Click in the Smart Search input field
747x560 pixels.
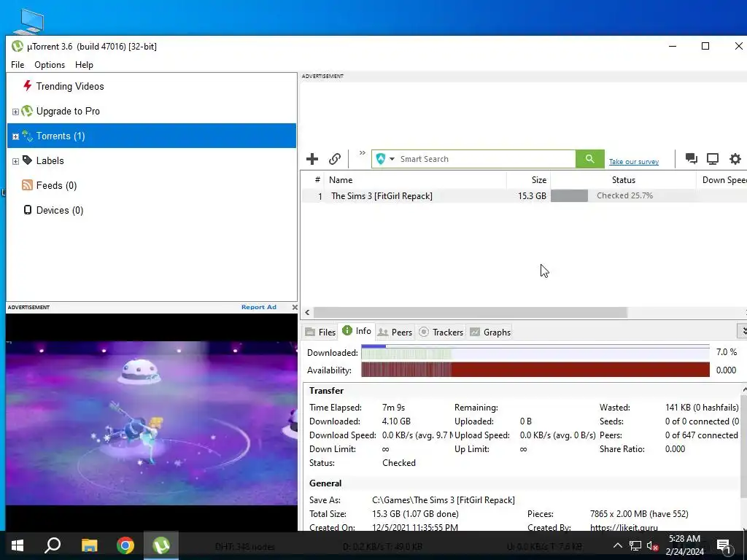[x=487, y=159]
